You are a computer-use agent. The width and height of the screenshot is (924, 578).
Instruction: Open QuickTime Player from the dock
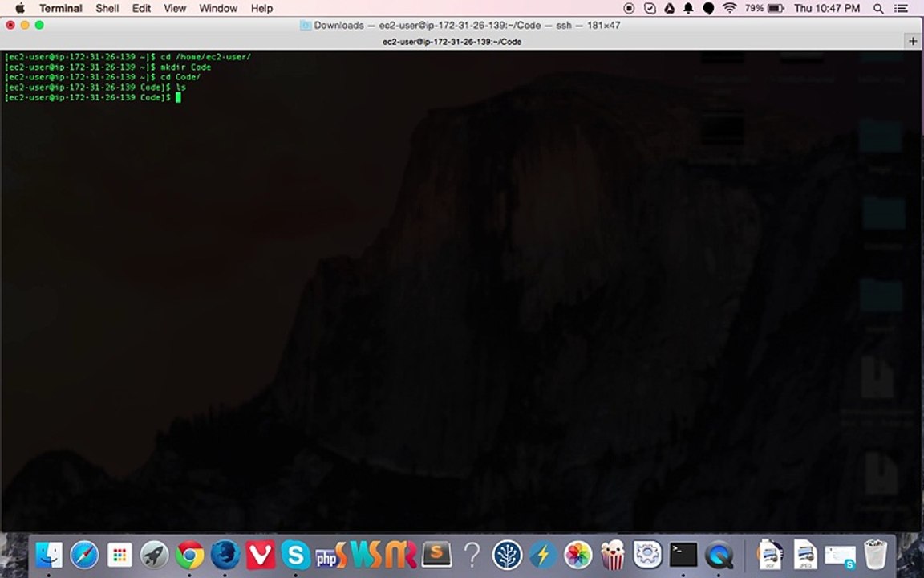(719, 555)
